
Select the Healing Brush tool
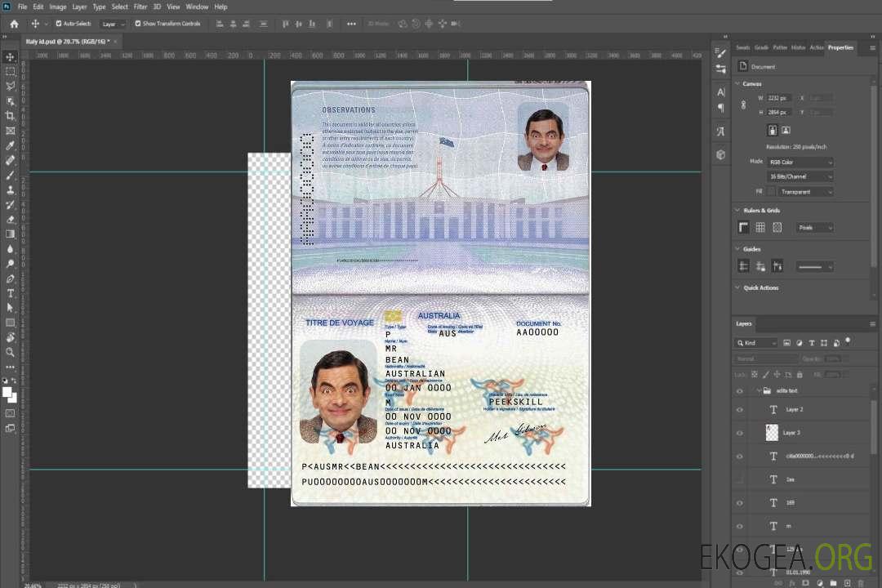(10, 160)
